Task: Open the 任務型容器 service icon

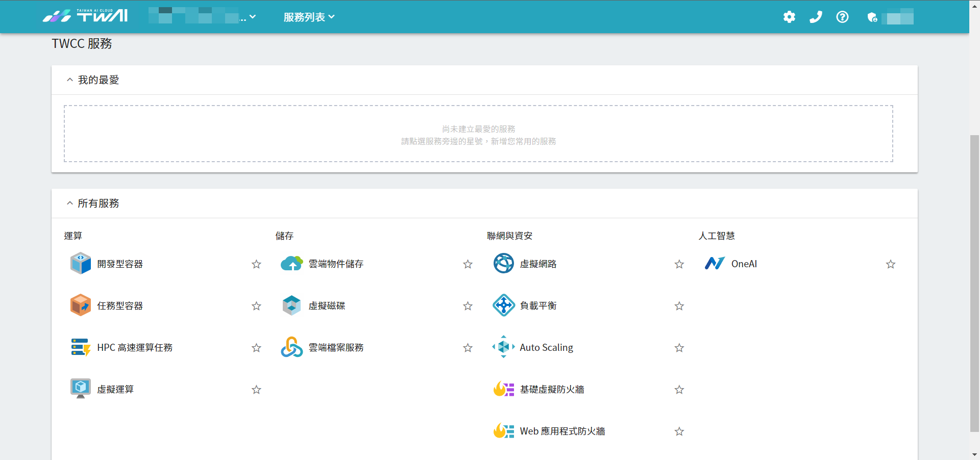Action: 81,305
